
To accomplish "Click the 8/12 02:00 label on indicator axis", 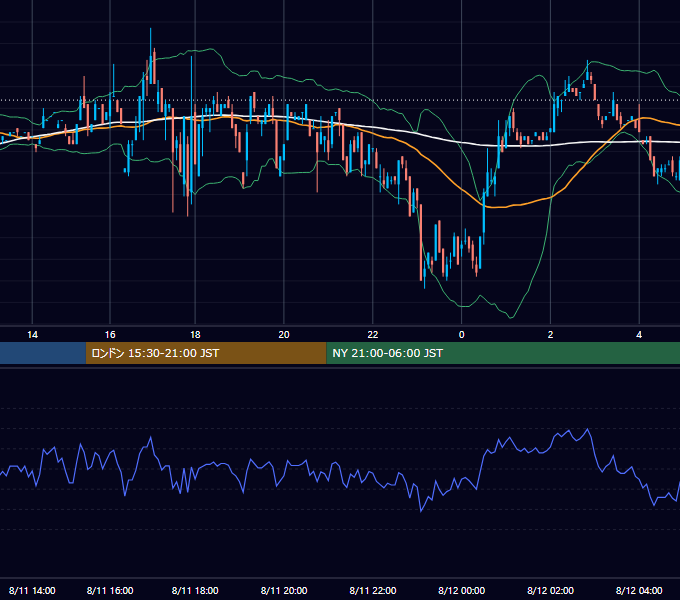I will pos(550,590).
